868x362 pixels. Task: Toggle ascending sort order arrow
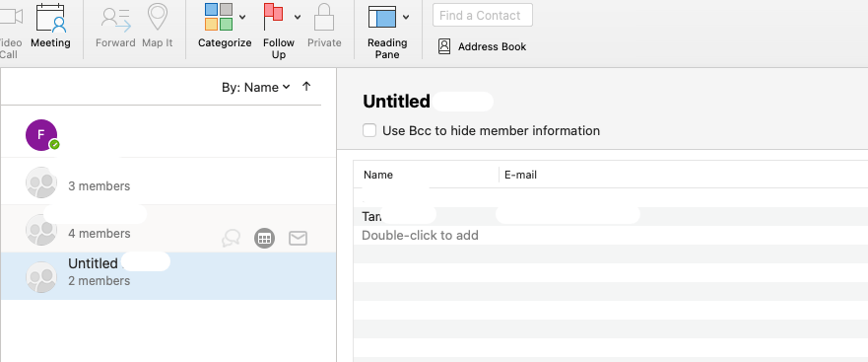[306, 87]
